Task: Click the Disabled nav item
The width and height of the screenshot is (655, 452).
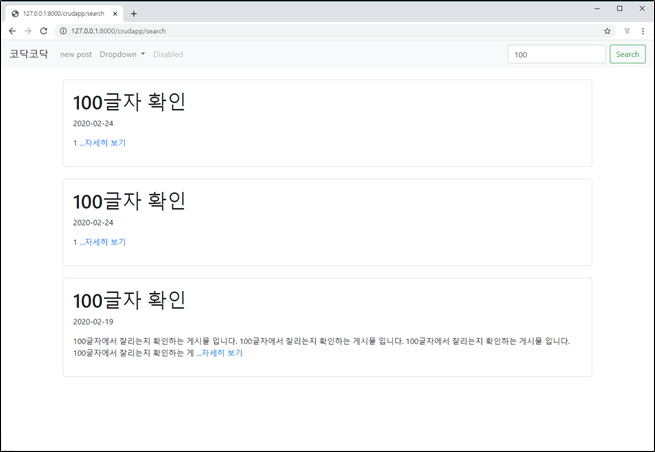Action: pyautogui.click(x=168, y=54)
